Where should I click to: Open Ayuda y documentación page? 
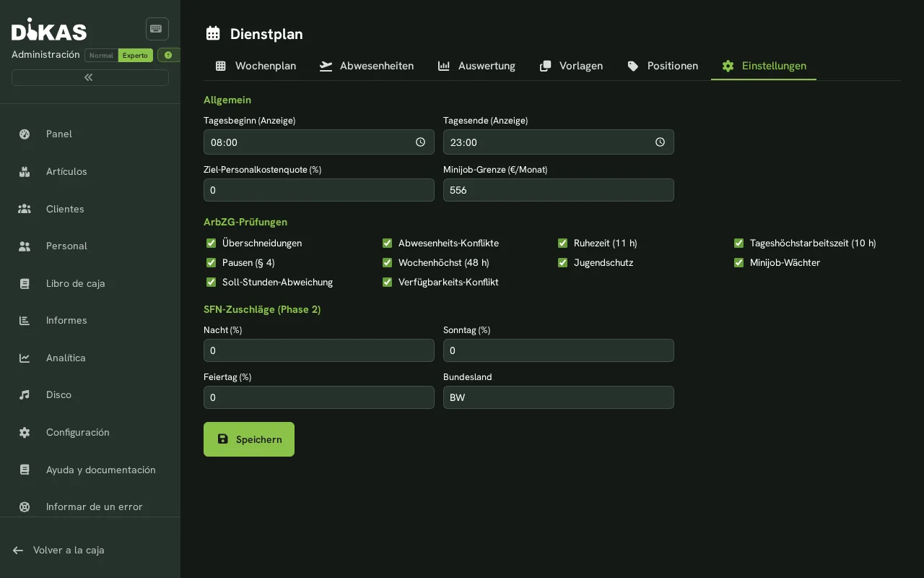pyautogui.click(x=90, y=470)
